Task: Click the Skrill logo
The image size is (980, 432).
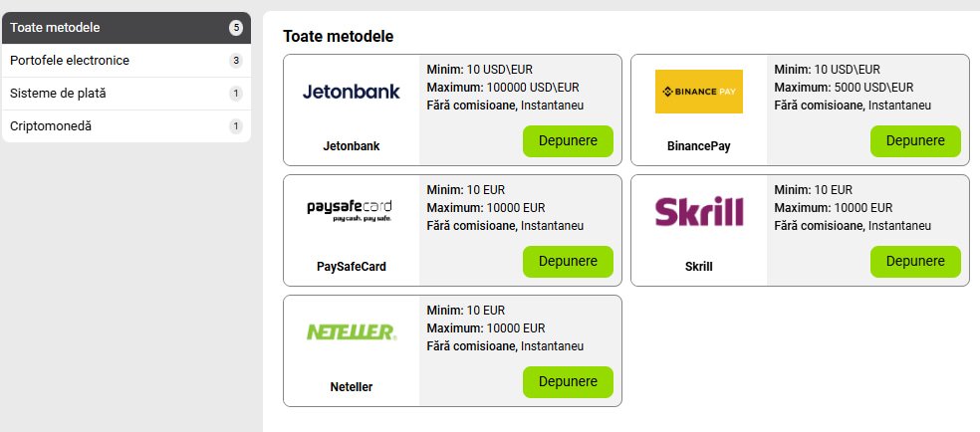Action: pos(698,212)
